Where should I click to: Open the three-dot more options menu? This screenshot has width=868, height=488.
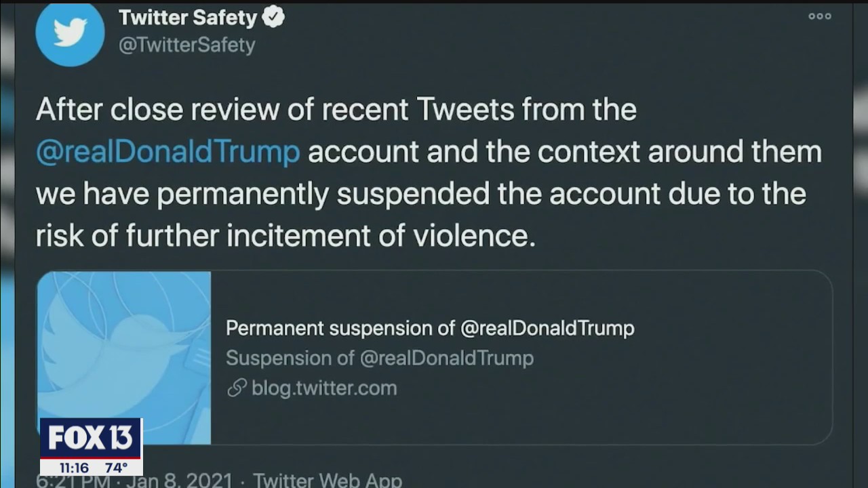tap(819, 16)
